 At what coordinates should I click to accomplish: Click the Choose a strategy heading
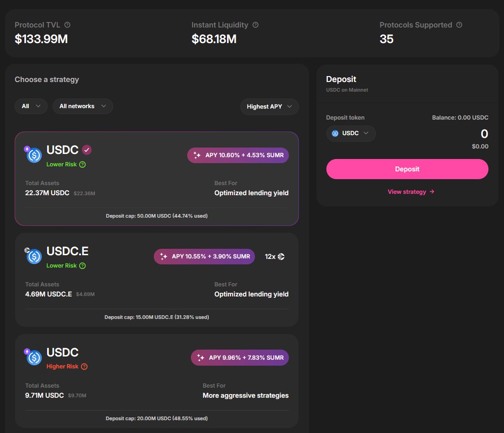(x=47, y=79)
